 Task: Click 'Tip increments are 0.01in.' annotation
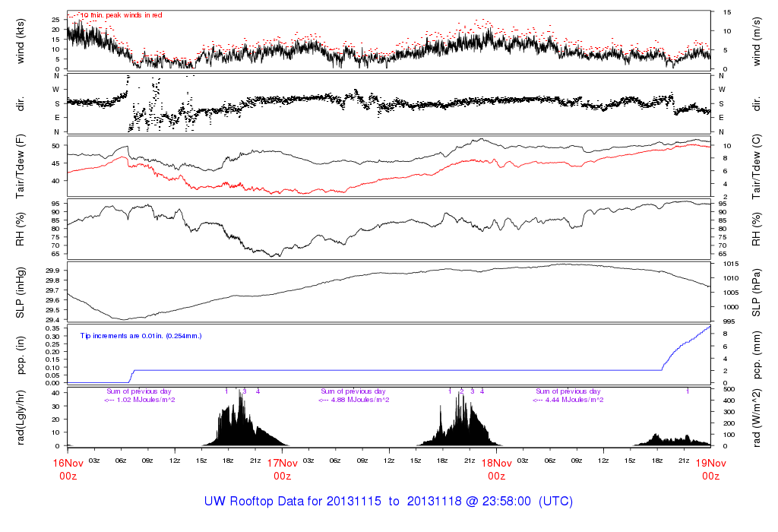122,336
